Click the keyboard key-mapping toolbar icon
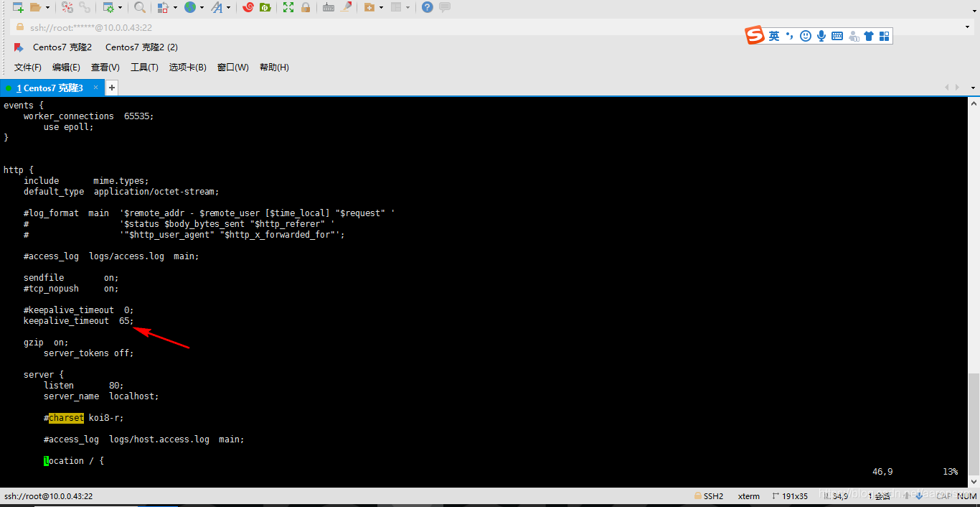Screen dimensions: 980x507 [329, 7]
